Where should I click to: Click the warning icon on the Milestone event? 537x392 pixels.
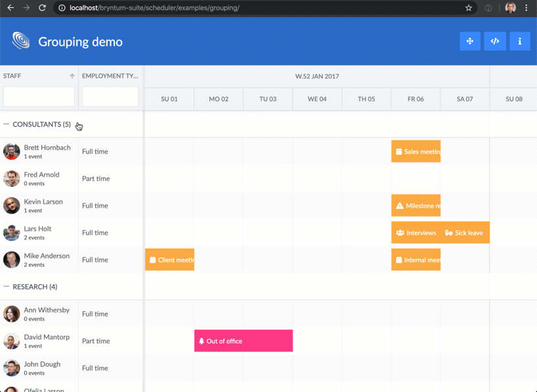[399, 205]
